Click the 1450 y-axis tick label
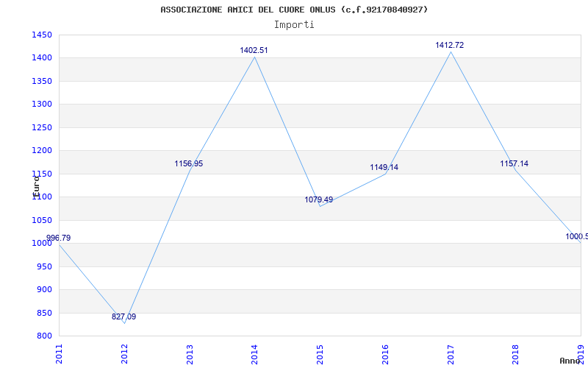 click(42, 35)
